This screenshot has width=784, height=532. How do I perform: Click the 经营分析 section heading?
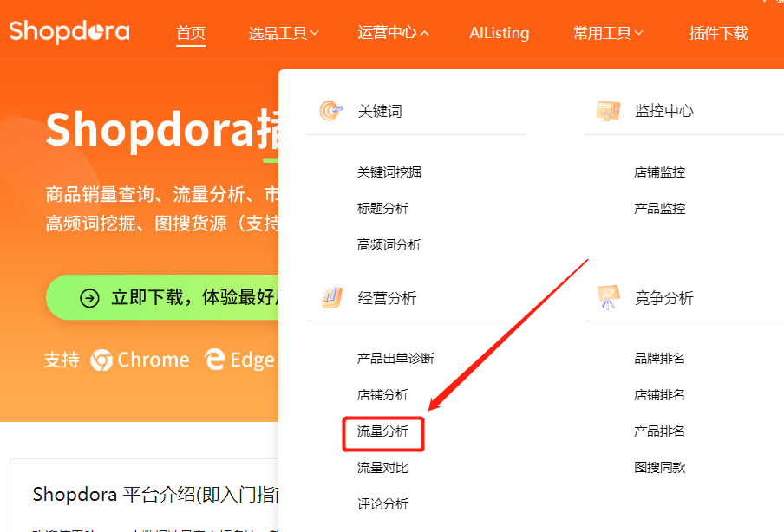387,298
